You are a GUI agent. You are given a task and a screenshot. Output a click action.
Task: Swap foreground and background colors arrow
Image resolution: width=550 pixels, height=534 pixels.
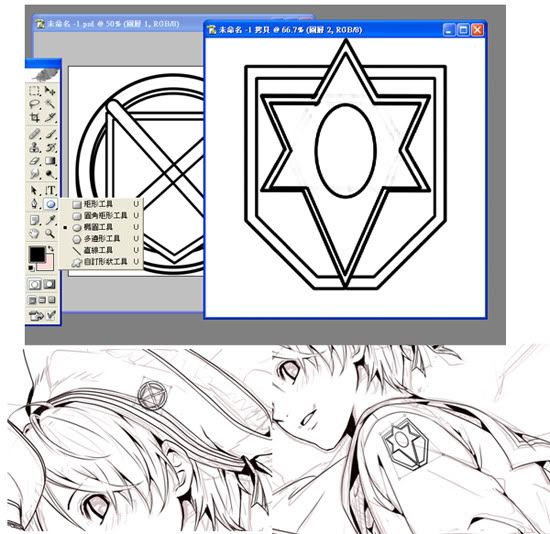[51, 248]
